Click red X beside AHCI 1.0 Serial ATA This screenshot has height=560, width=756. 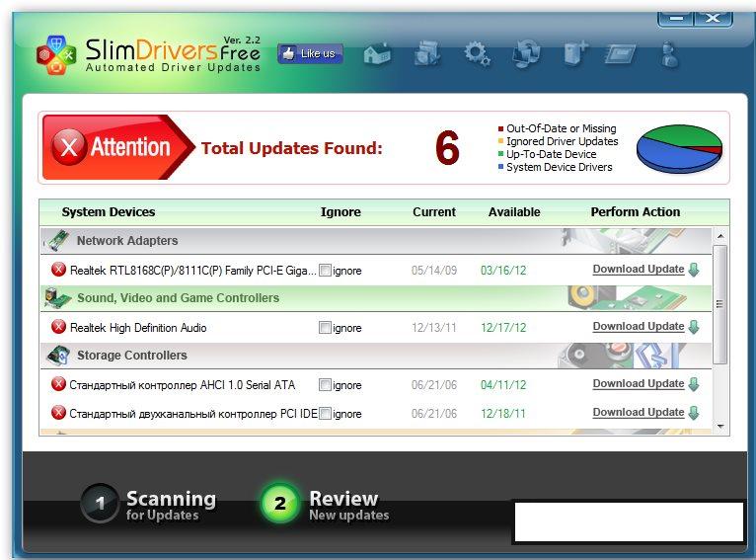(59, 384)
